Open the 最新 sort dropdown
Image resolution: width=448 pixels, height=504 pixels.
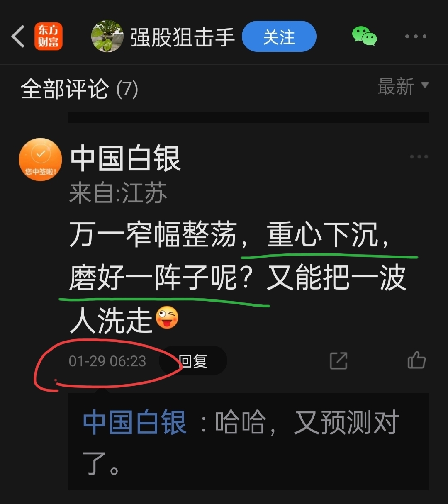click(x=403, y=86)
